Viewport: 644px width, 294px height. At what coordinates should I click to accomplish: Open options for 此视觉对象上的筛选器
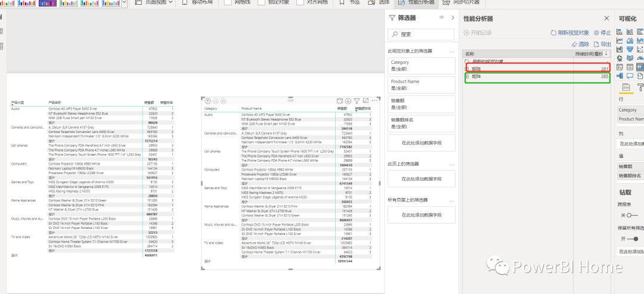point(452,52)
